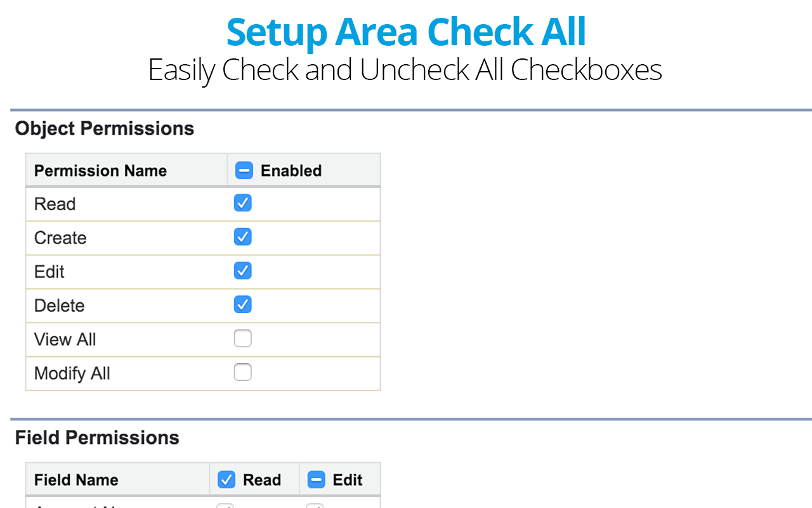
Task: Check the Modify All permission checkbox
Action: (x=243, y=372)
